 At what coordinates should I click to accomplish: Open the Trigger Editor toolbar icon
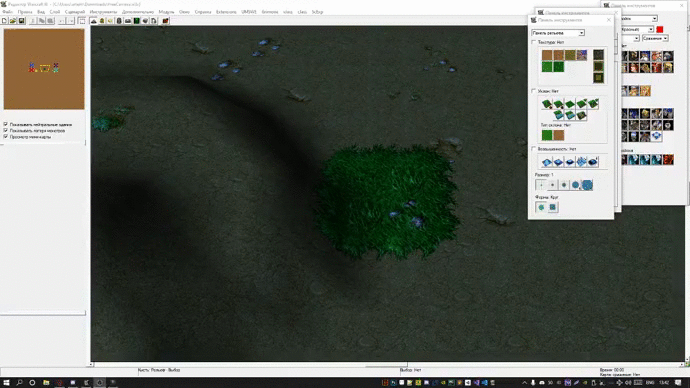click(102, 21)
